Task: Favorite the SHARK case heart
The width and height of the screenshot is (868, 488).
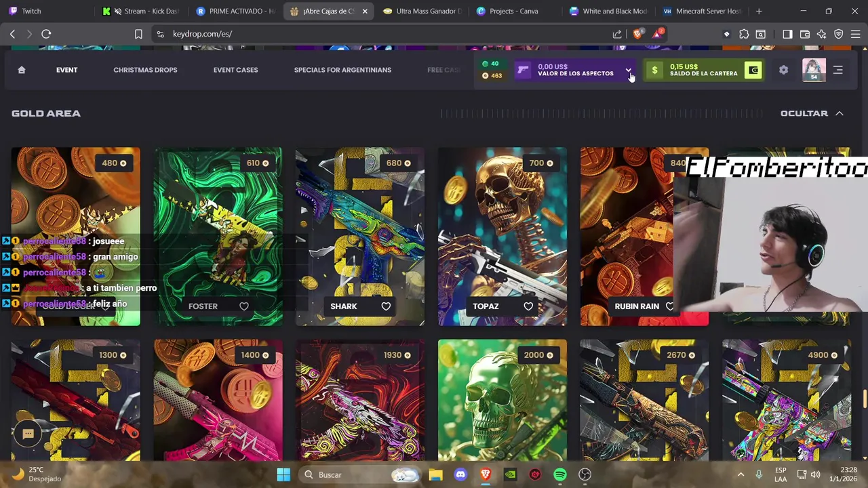Action: tap(386, 306)
